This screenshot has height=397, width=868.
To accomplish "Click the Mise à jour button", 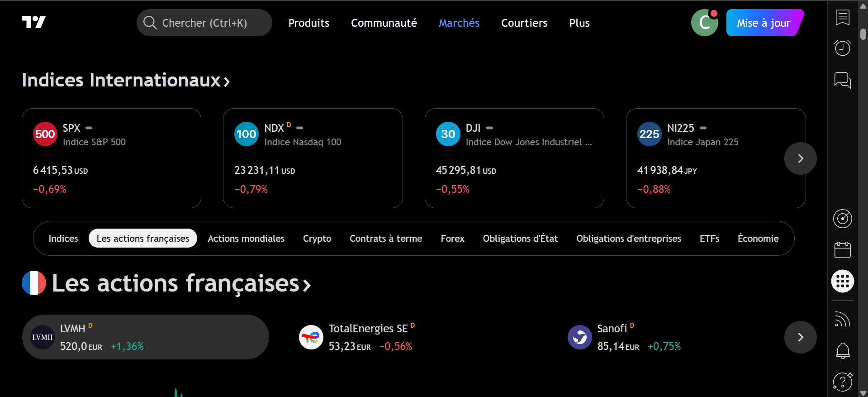I will [764, 23].
